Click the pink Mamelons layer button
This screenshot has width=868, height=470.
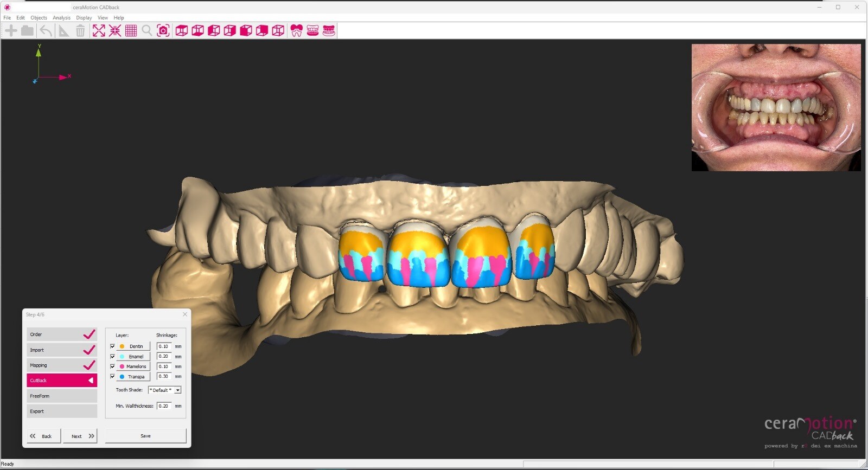(x=133, y=366)
